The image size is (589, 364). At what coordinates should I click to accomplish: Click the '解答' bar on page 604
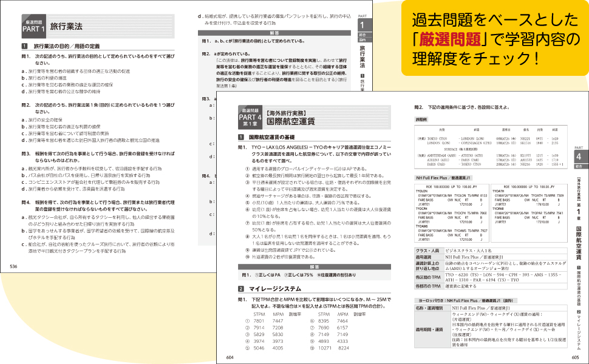point(315,267)
